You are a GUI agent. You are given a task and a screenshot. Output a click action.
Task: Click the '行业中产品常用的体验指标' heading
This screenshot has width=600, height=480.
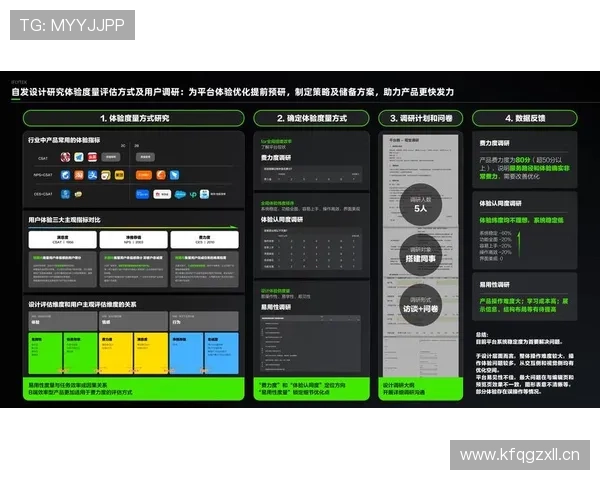[x=64, y=140]
